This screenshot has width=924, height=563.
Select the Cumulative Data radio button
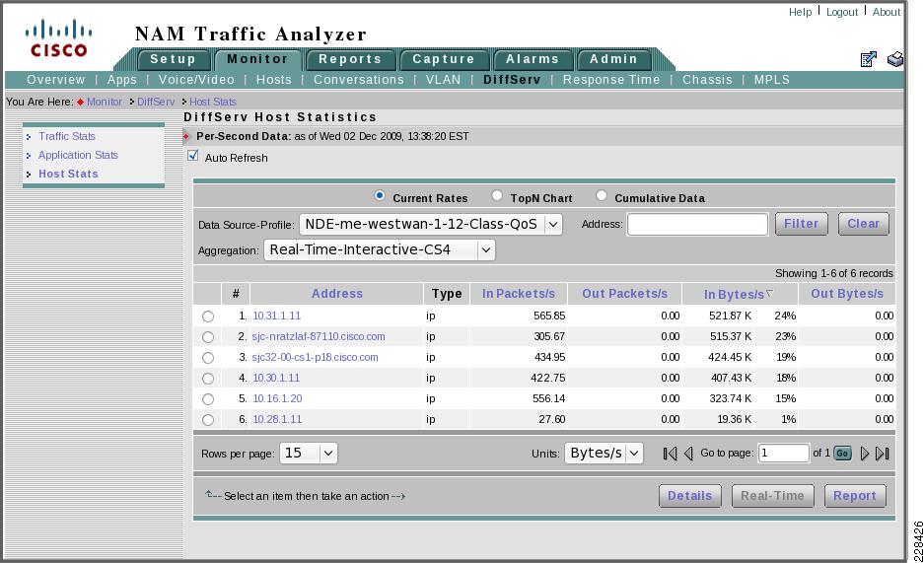click(602, 195)
